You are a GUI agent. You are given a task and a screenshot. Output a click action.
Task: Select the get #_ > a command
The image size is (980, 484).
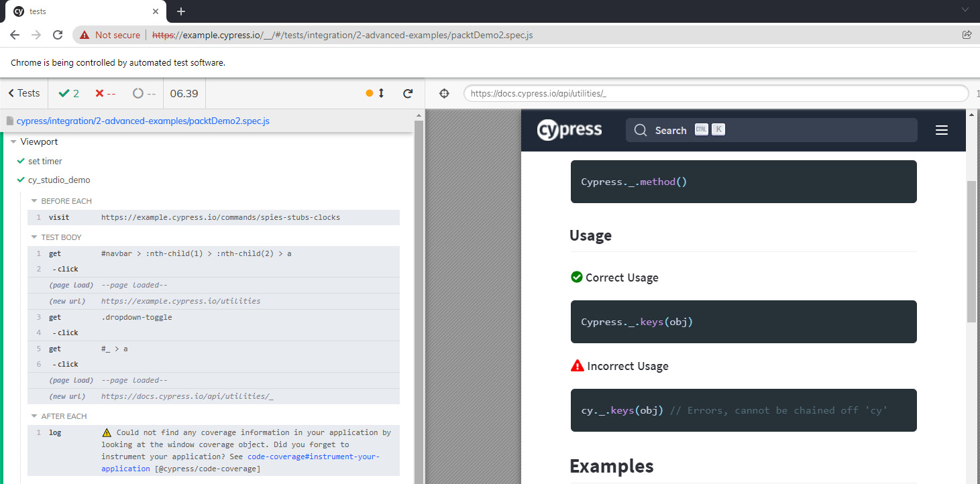[x=213, y=349]
